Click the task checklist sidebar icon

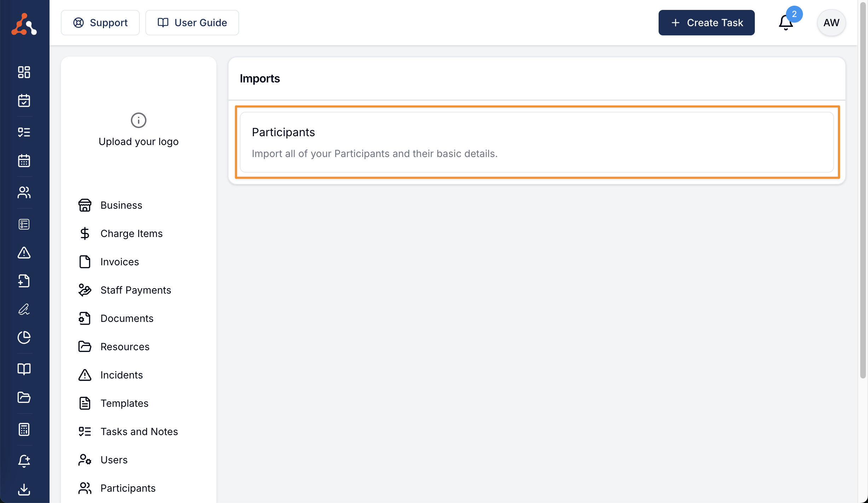[x=24, y=132]
